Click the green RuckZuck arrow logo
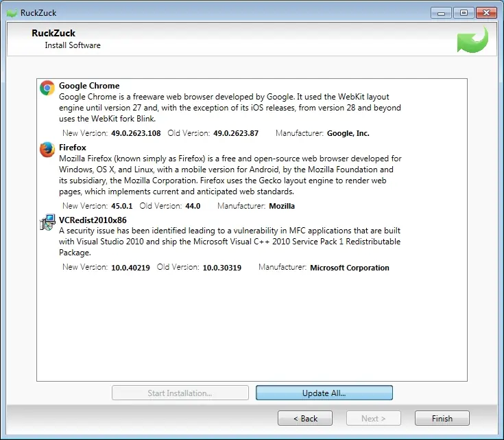Image resolution: width=504 pixels, height=440 pixels. click(x=472, y=40)
